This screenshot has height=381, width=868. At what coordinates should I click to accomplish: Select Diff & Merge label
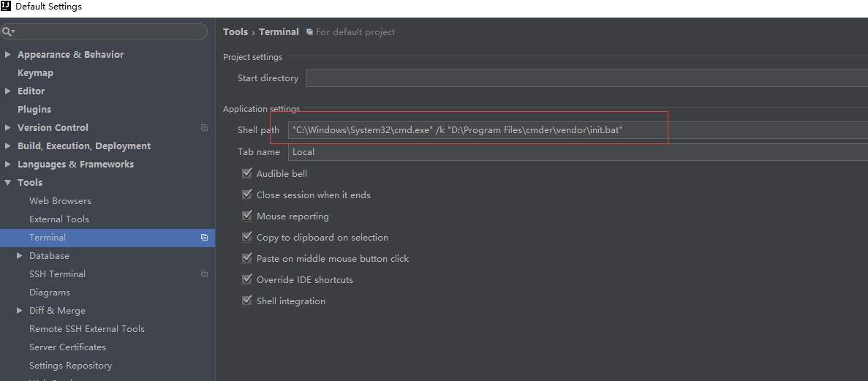[58, 310]
